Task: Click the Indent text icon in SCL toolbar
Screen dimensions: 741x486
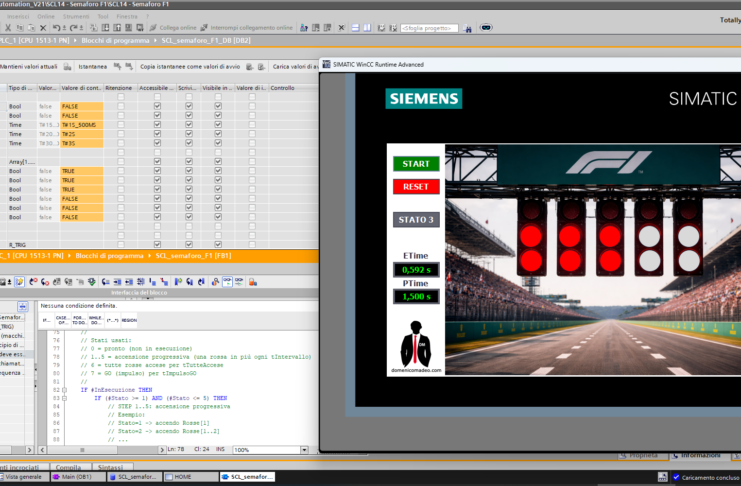Action: (117, 282)
